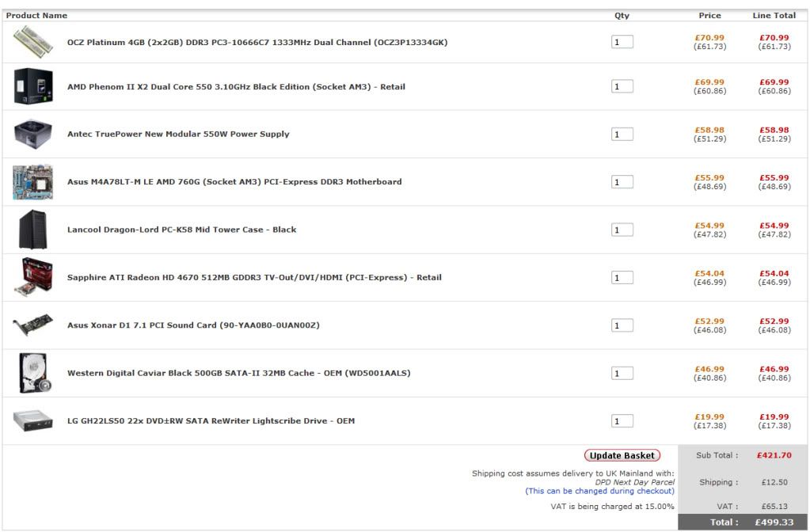Open Western Digital Caviar Black 500GB product name
Viewport: 810px width, 532px height.
[238, 373]
